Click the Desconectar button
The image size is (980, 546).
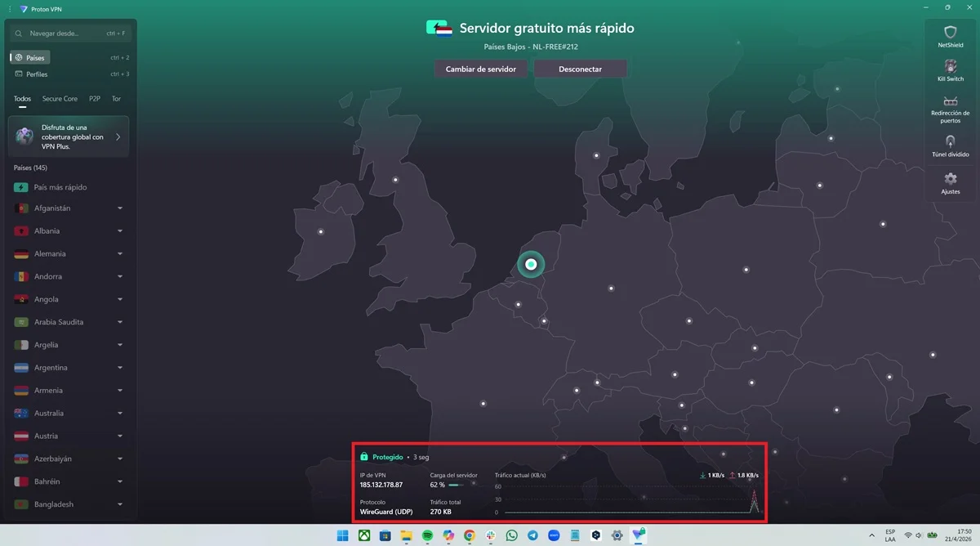pos(580,69)
